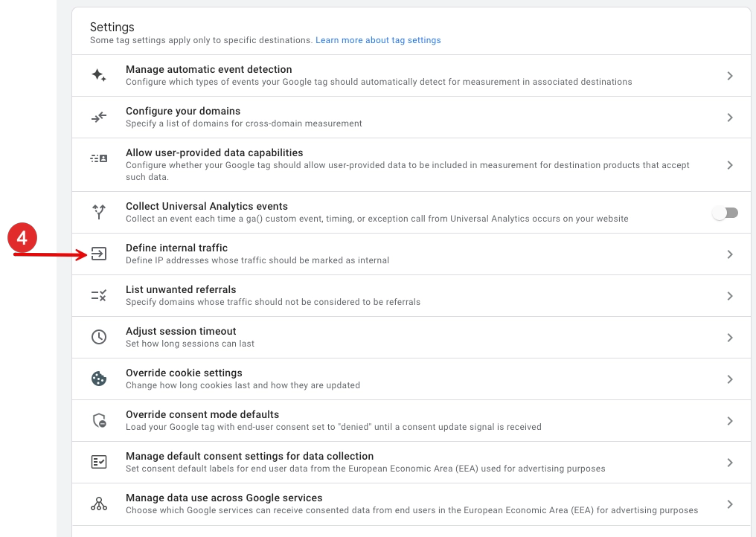This screenshot has height=537, width=756.
Task: Click the merging arrows icon for Configure your domains
Action: [x=99, y=117]
